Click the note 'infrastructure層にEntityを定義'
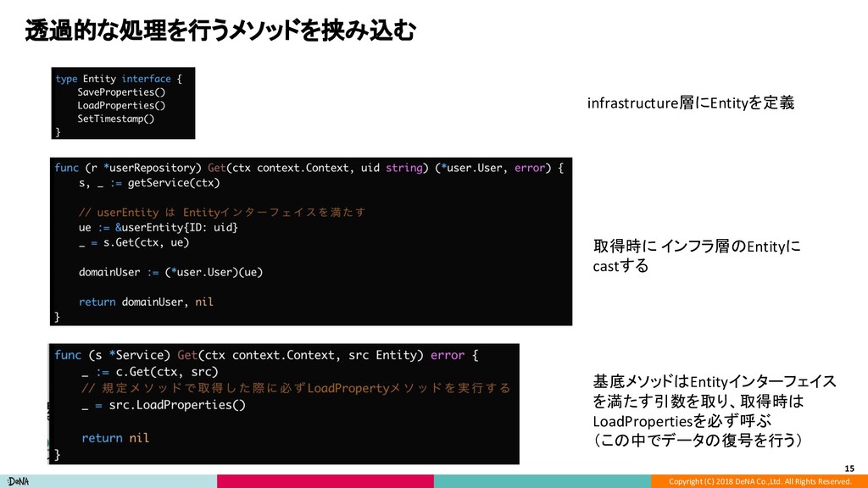The height and width of the screenshot is (488, 868). click(x=690, y=103)
